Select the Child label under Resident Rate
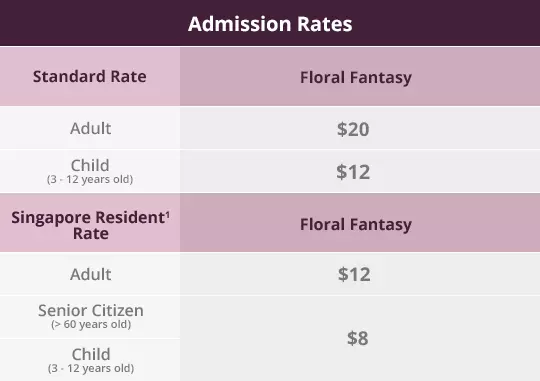Image resolution: width=540 pixels, height=381 pixels. (x=91, y=354)
